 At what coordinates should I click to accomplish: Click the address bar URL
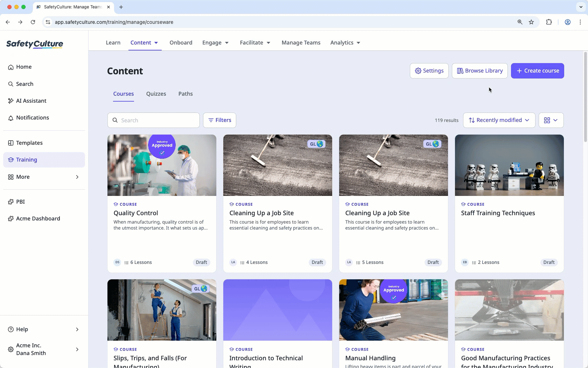[x=114, y=22]
